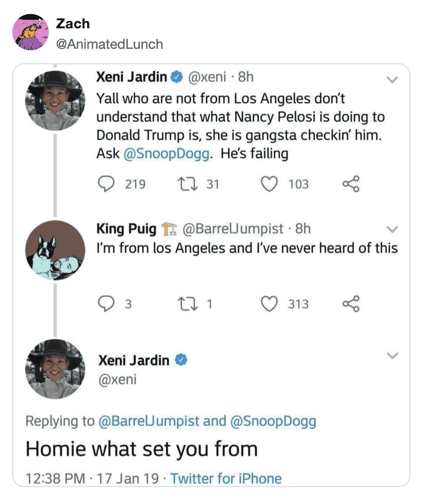This screenshot has width=424, height=504.
Task: Open King Puig's dog profile picture
Action: [55, 250]
